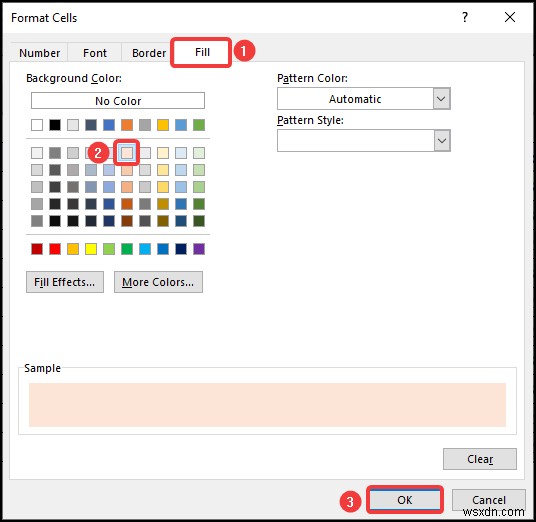Image resolution: width=536 pixels, height=522 pixels.
Task: Click the Automatic pattern color box
Action: [x=355, y=99]
